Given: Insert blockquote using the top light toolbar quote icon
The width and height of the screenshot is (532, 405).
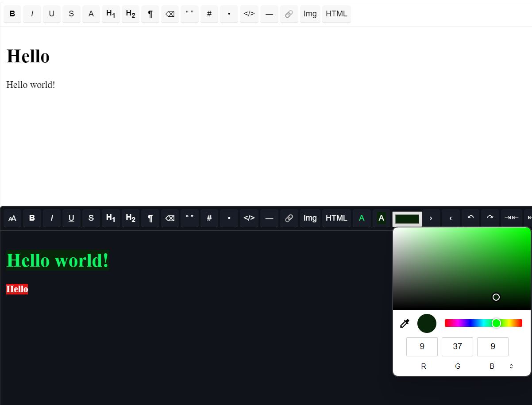Looking at the screenshot, I should coord(189,14).
